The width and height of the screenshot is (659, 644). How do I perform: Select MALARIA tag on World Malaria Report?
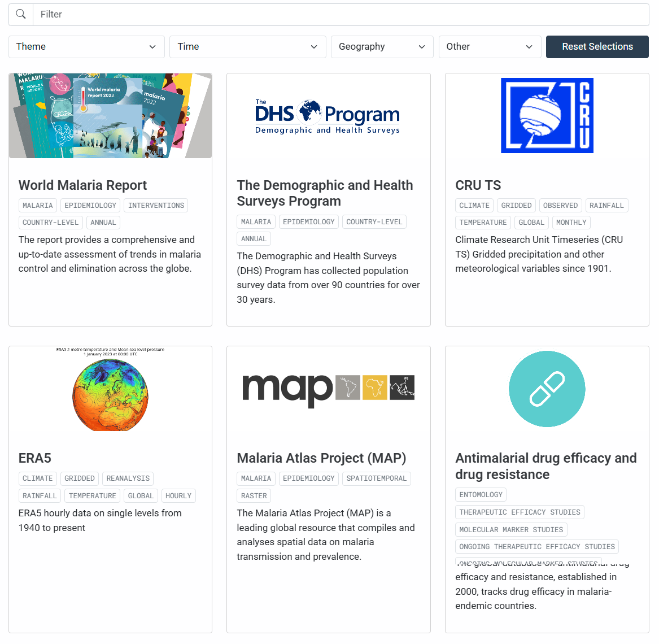tap(38, 206)
